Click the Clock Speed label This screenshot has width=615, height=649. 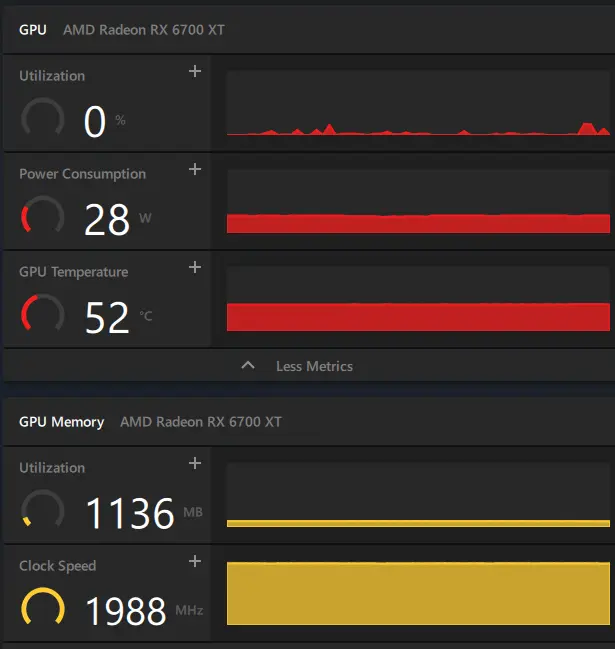coord(58,566)
